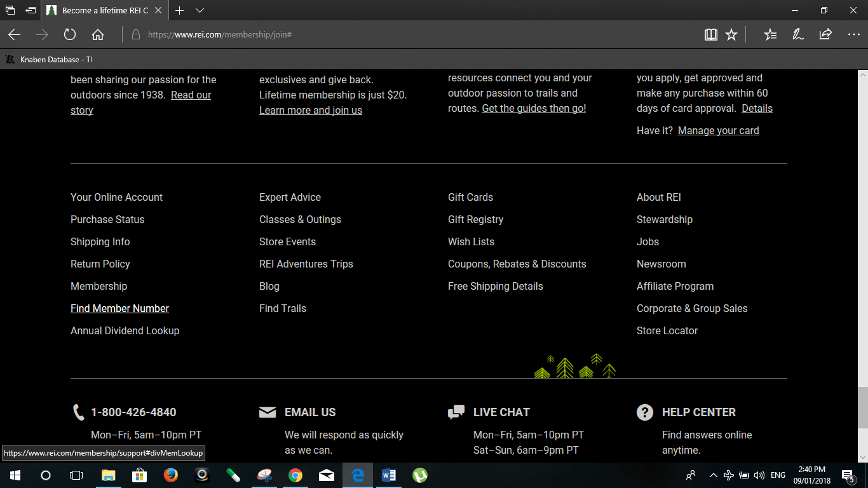Open the Edge favorites hub

click(770, 34)
